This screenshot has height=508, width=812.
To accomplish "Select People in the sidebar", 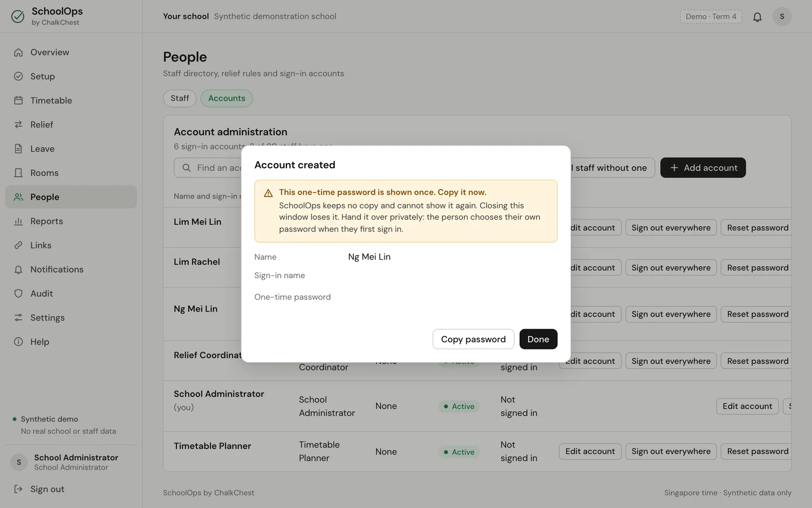I will (x=71, y=197).
